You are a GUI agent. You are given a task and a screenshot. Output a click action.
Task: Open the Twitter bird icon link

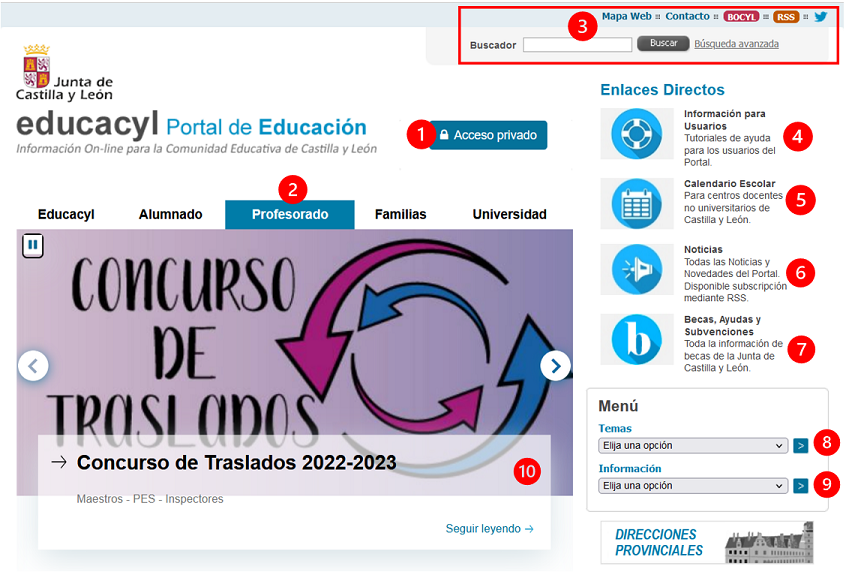click(x=820, y=16)
